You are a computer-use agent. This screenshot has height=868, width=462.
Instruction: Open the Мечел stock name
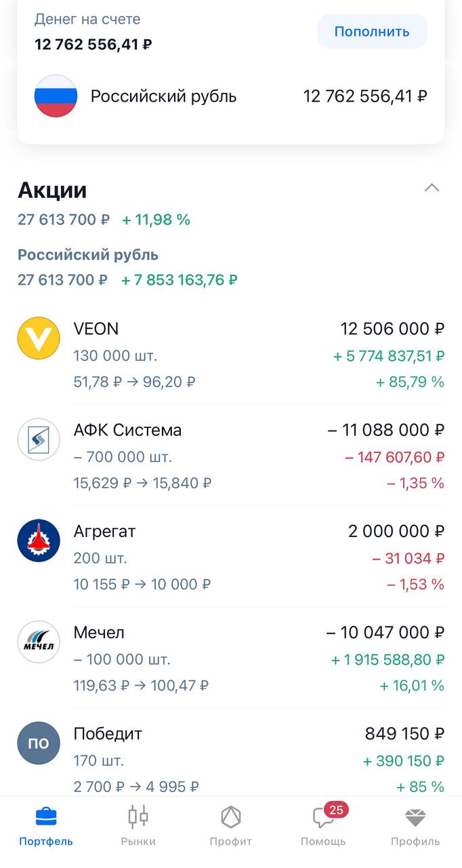[x=99, y=633]
